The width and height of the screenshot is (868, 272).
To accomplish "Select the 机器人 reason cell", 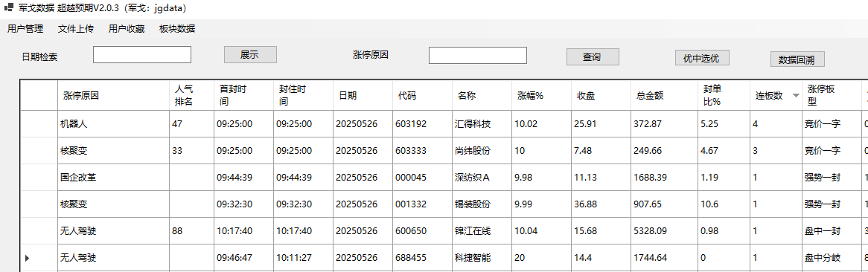I will (113, 124).
